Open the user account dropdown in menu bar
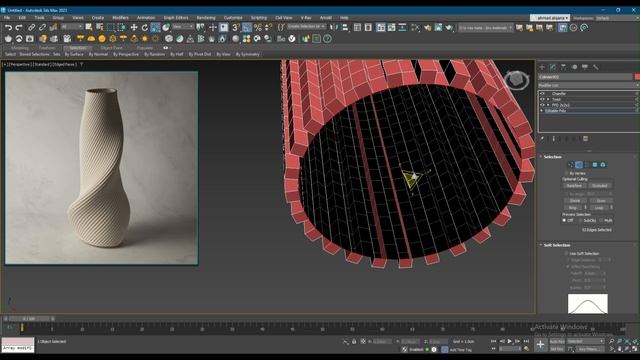This screenshot has width=640, height=360. tap(550, 18)
